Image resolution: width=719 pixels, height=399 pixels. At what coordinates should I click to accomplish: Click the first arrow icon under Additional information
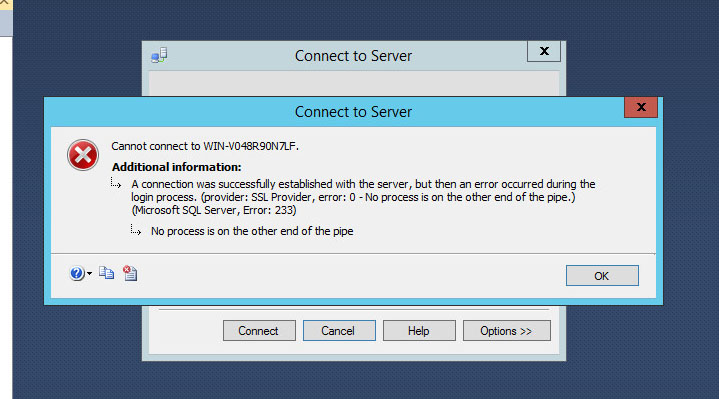(116, 183)
